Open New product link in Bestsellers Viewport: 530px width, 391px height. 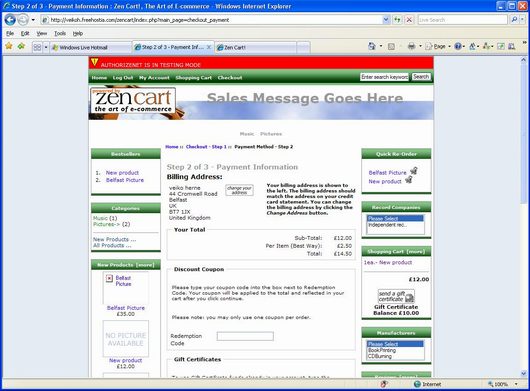click(122, 173)
